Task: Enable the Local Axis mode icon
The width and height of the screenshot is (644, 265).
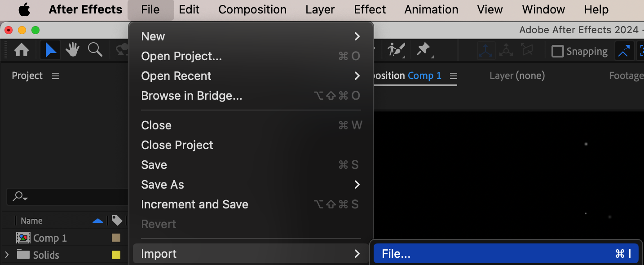Action: [x=486, y=51]
